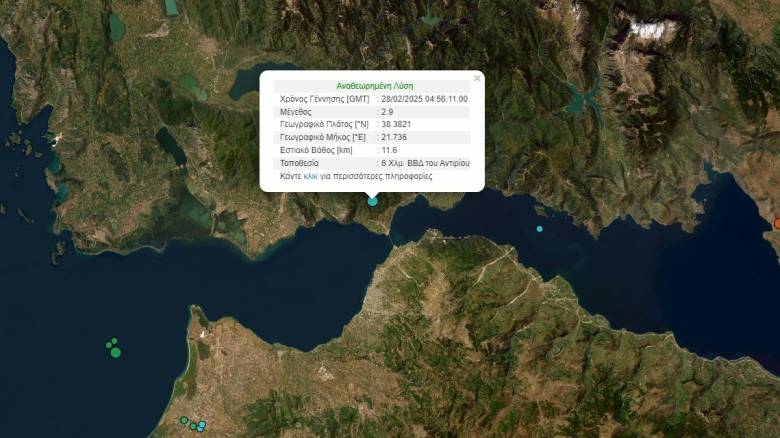Click the 'Χρόνος Γέννησης [GMT]' label
This screenshot has height=438, width=780.
point(325,99)
